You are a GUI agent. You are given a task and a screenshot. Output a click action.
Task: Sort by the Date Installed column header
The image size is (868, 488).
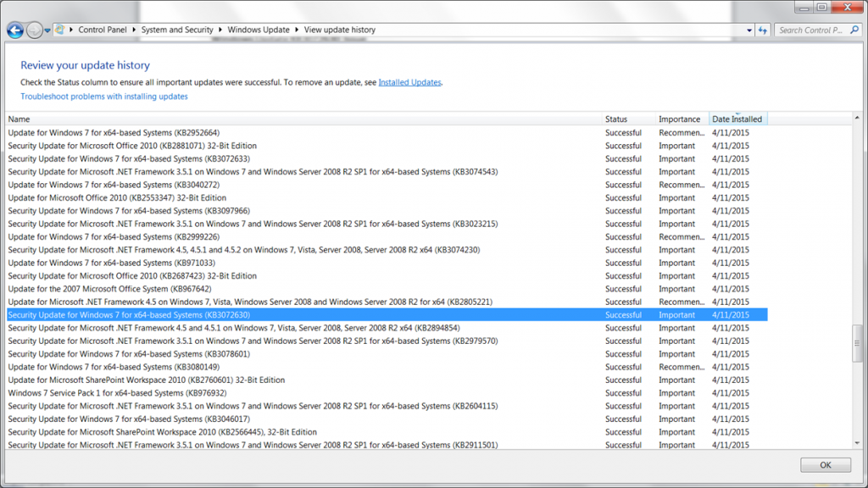pos(737,119)
